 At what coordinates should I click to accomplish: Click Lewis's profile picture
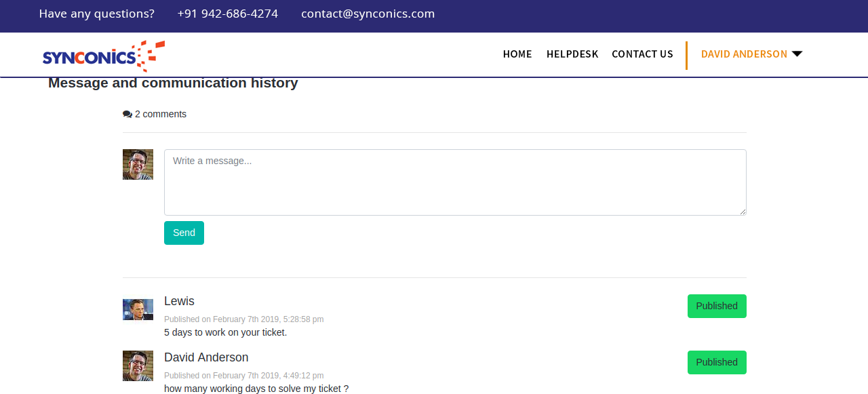point(138,309)
